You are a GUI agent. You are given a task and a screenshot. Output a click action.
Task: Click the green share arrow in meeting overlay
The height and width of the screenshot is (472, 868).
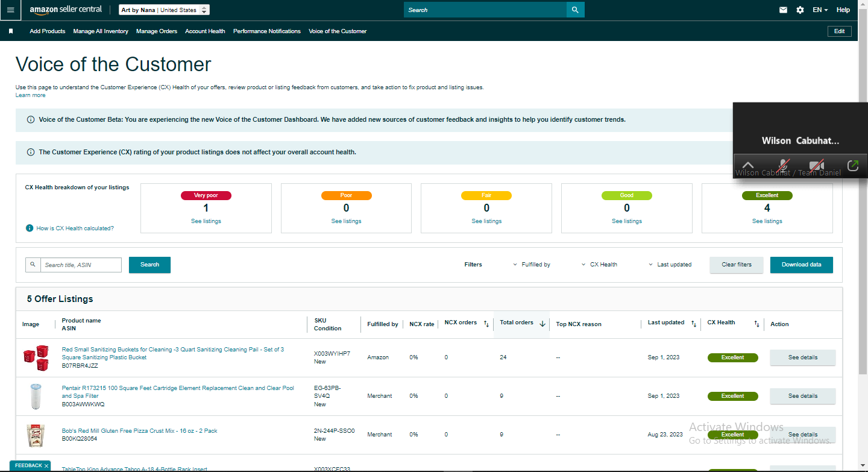[852, 165]
